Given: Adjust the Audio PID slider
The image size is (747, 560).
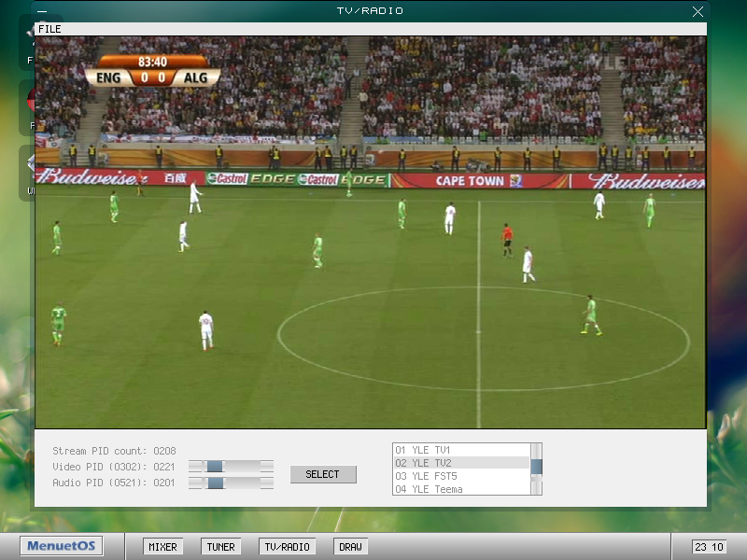Looking at the screenshot, I should (x=216, y=483).
